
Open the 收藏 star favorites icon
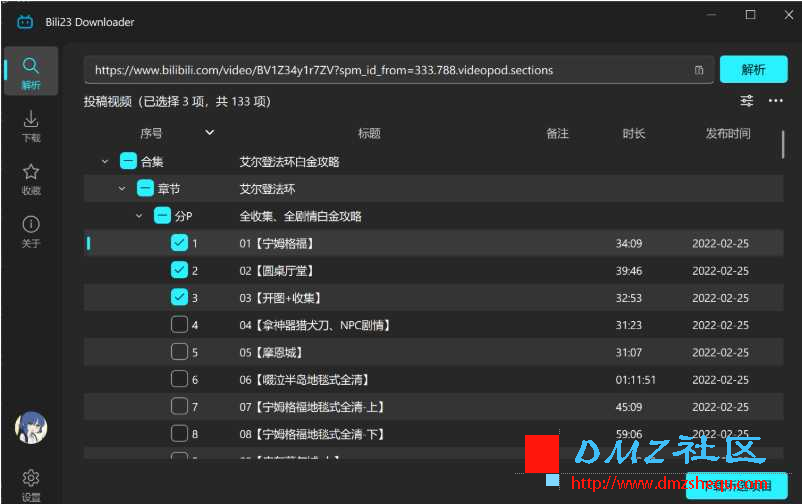point(31,179)
